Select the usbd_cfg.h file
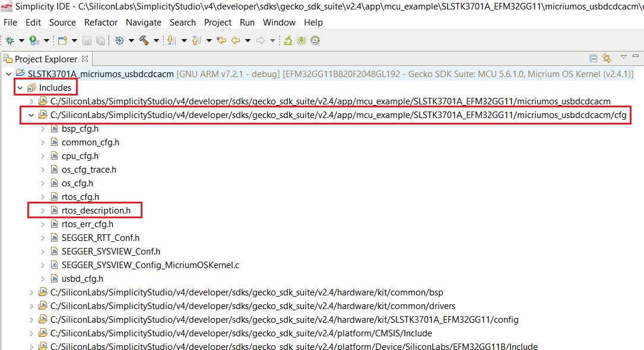Viewport: 644px width, 350px height. point(82,279)
